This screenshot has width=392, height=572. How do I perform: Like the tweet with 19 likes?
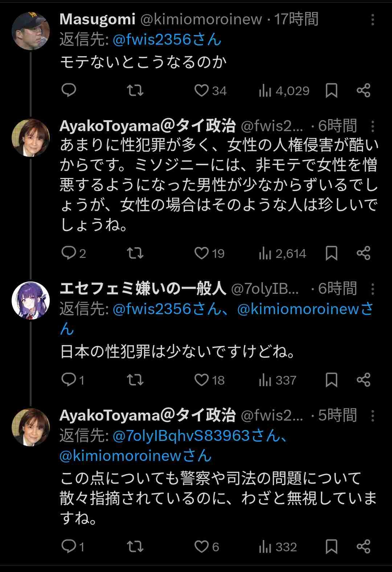(201, 253)
